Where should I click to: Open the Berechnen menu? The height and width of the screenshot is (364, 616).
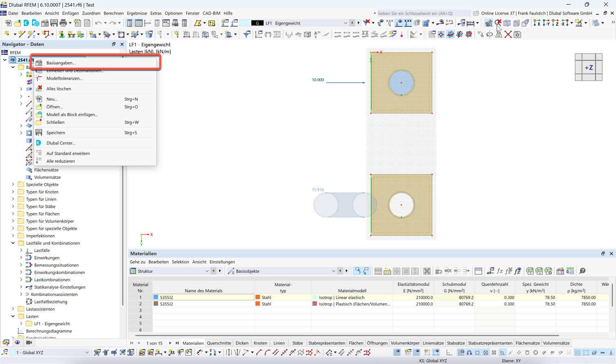tap(114, 13)
